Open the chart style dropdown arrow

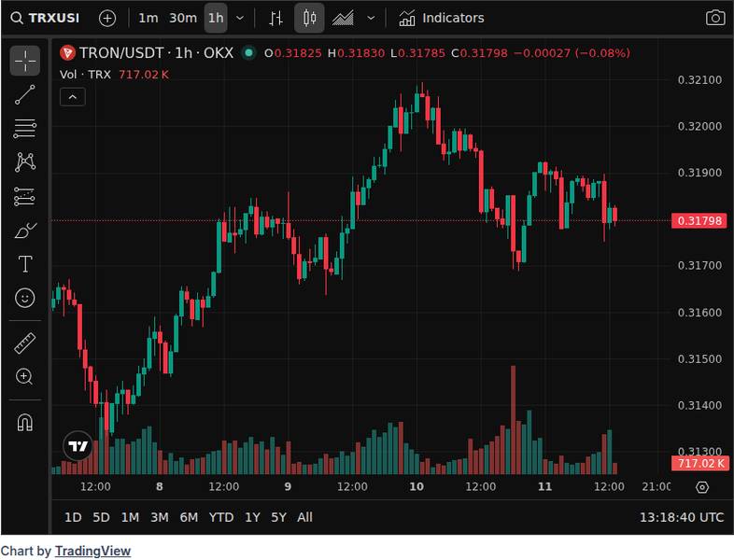click(371, 19)
